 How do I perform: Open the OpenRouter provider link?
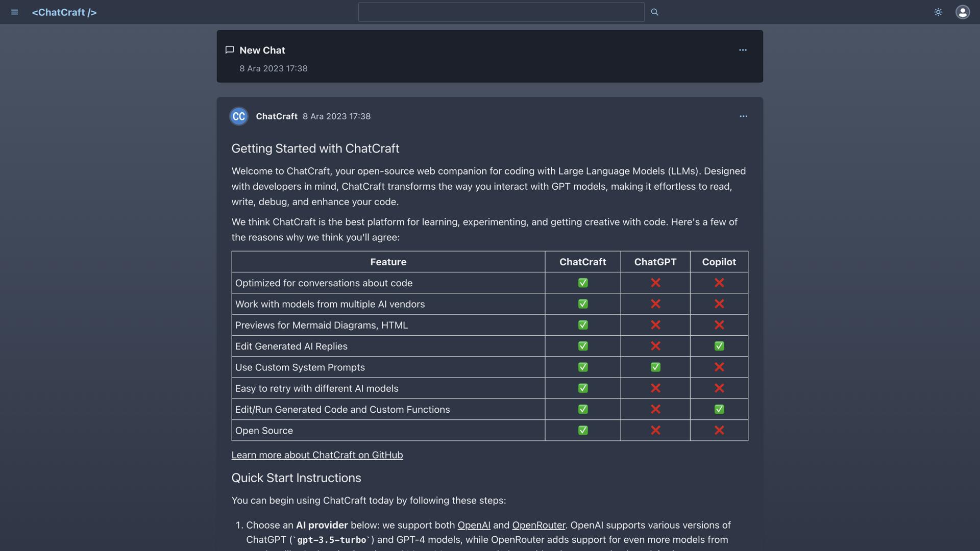pyautogui.click(x=538, y=525)
